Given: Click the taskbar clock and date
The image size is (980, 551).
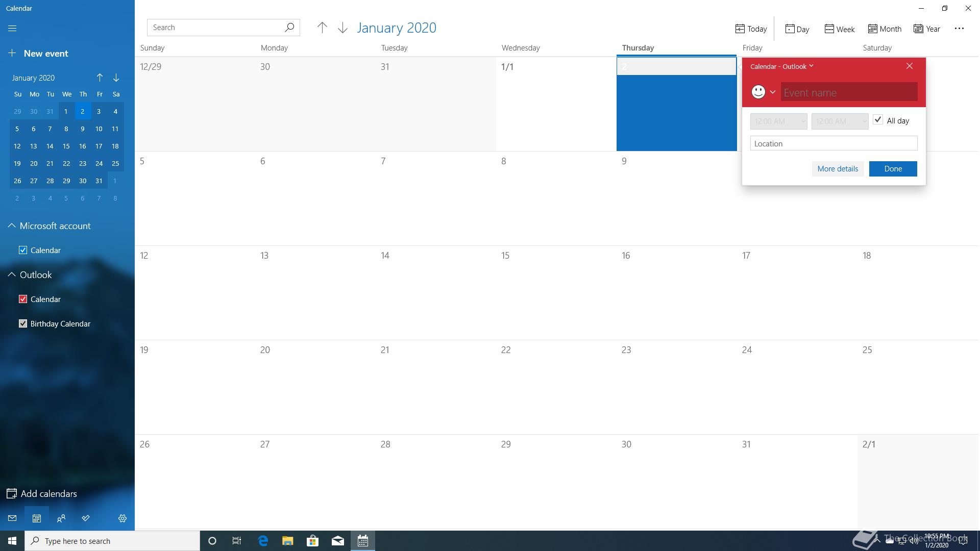Looking at the screenshot, I should coord(937,541).
